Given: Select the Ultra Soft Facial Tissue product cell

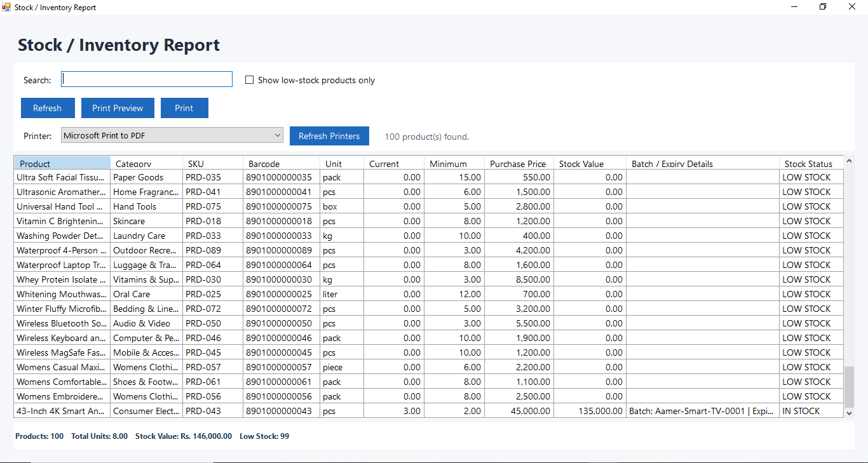Looking at the screenshot, I should (62, 177).
